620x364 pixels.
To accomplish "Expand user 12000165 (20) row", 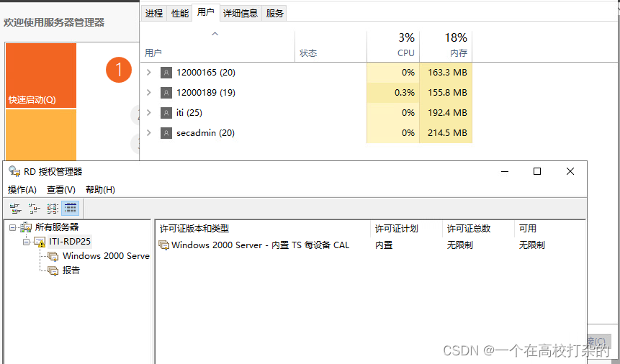I will (x=148, y=73).
